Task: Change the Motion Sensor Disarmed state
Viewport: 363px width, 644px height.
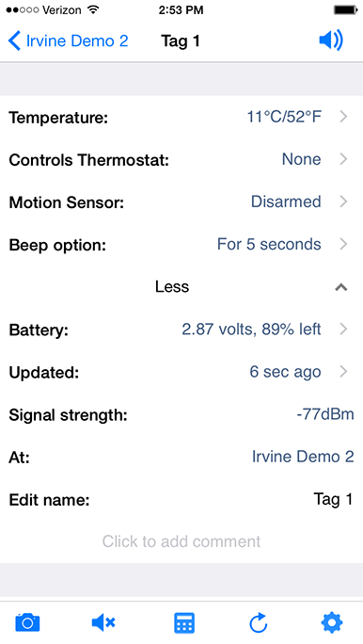Action: coord(286,201)
